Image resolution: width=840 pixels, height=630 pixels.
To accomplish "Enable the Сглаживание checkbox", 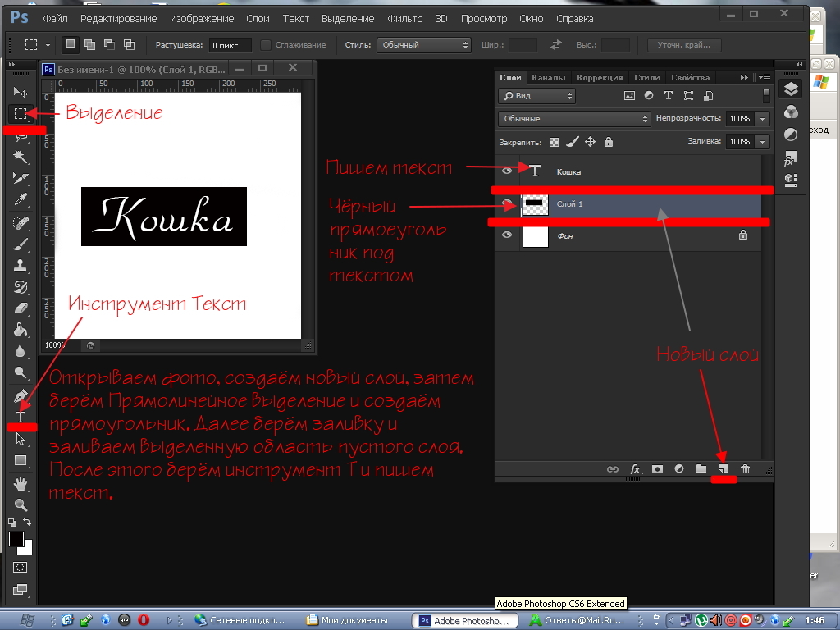I will point(266,45).
